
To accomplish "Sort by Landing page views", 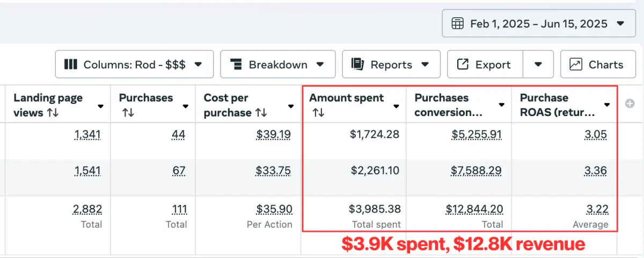I will coord(53,113).
